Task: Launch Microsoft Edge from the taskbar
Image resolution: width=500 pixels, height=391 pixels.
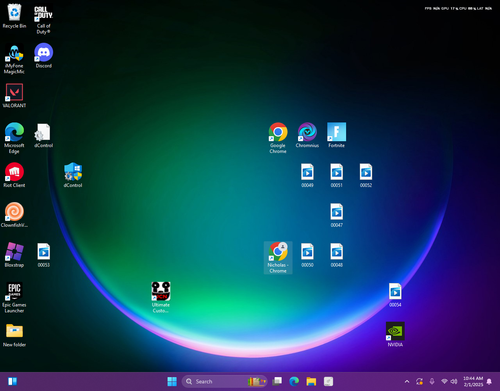Action: (294, 381)
